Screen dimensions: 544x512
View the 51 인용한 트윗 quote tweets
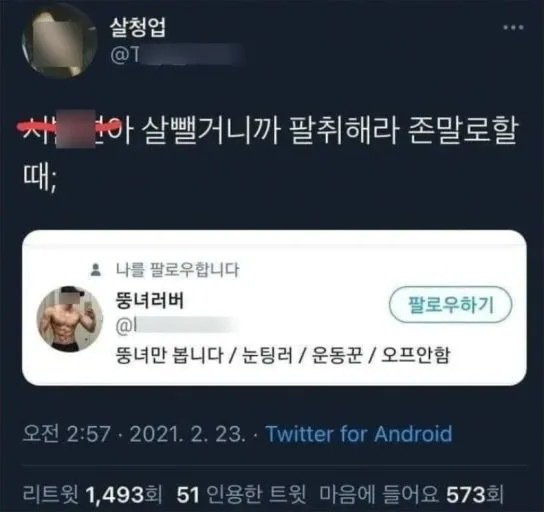[241, 494]
